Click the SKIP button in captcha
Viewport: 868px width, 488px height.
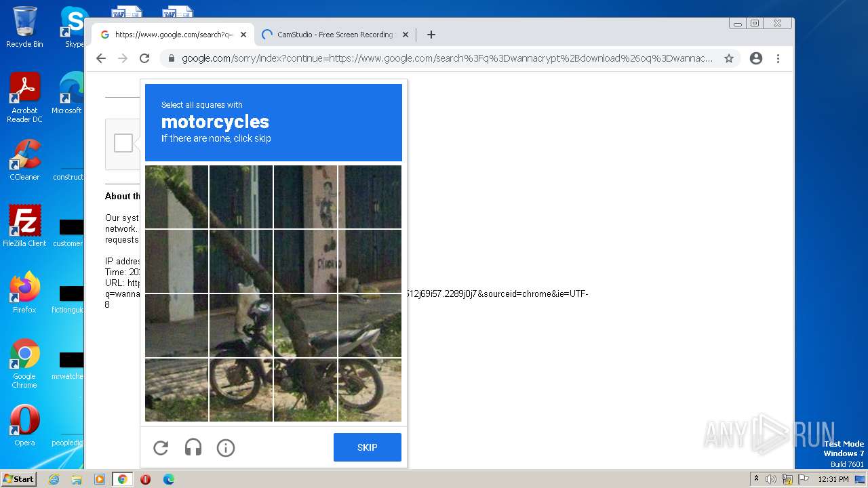(367, 447)
